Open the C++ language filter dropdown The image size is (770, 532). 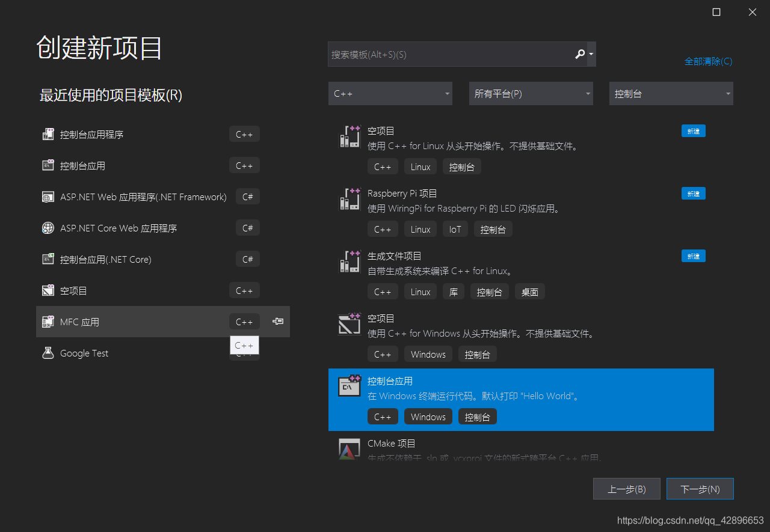click(x=390, y=94)
